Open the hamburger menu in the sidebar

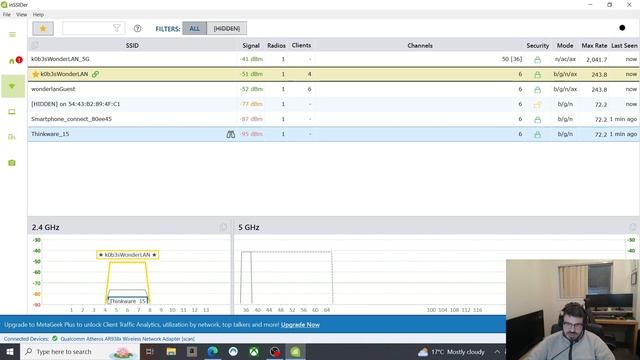point(12,35)
